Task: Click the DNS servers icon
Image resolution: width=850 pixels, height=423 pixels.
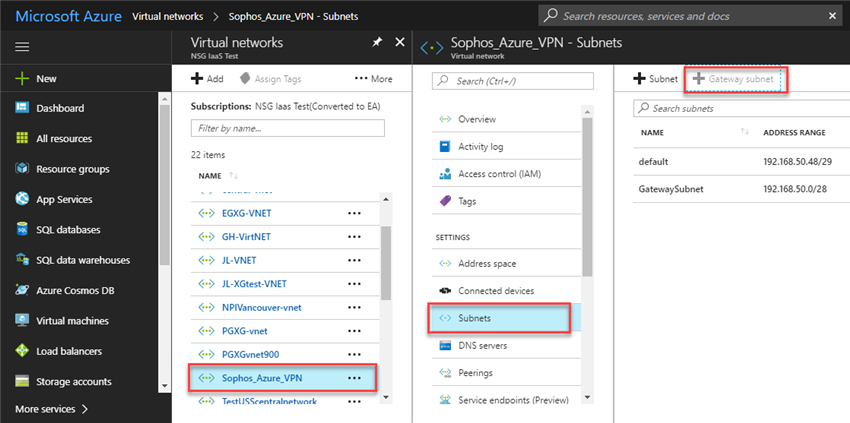Action: [x=445, y=345]
